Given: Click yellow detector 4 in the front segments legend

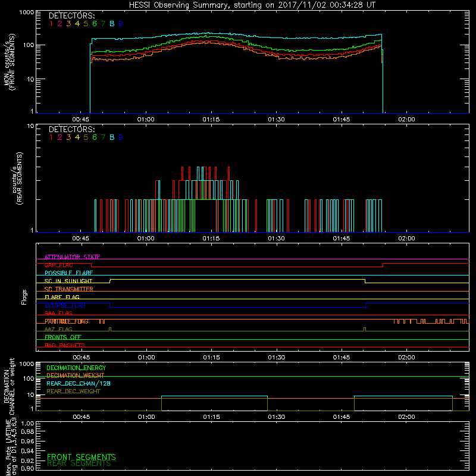Looking at the screenshot, I should coord(77,24).
